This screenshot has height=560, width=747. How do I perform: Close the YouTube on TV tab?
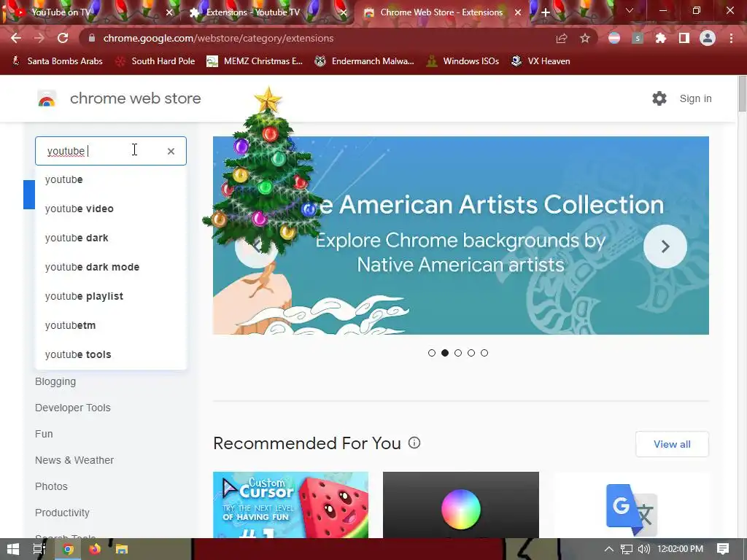[169, 12]
